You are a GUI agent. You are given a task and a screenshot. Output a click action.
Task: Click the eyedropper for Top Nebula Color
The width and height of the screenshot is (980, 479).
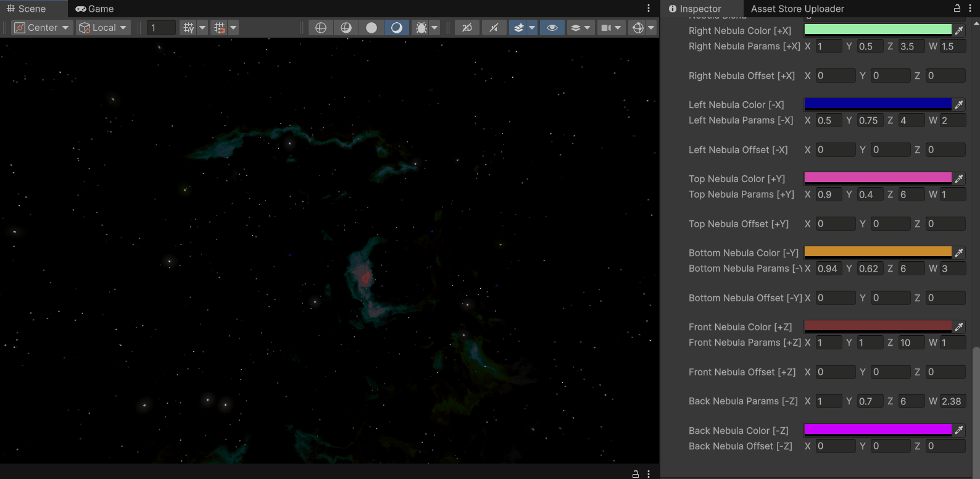click(958, 178)
